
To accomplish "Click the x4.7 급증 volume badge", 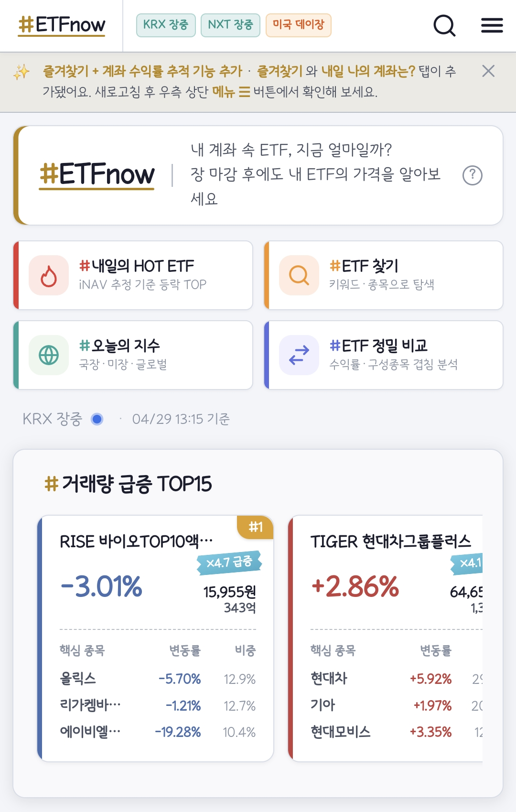I will (229, 563).
